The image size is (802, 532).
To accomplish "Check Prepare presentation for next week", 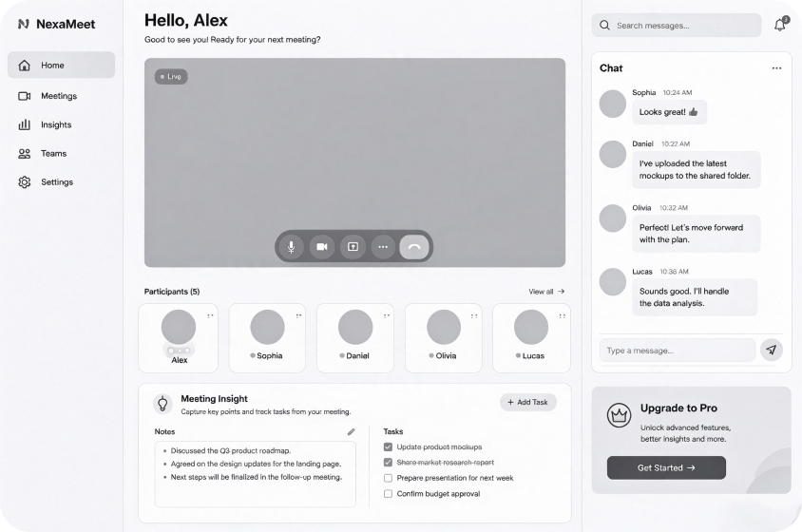I will [x=389, y=478].
